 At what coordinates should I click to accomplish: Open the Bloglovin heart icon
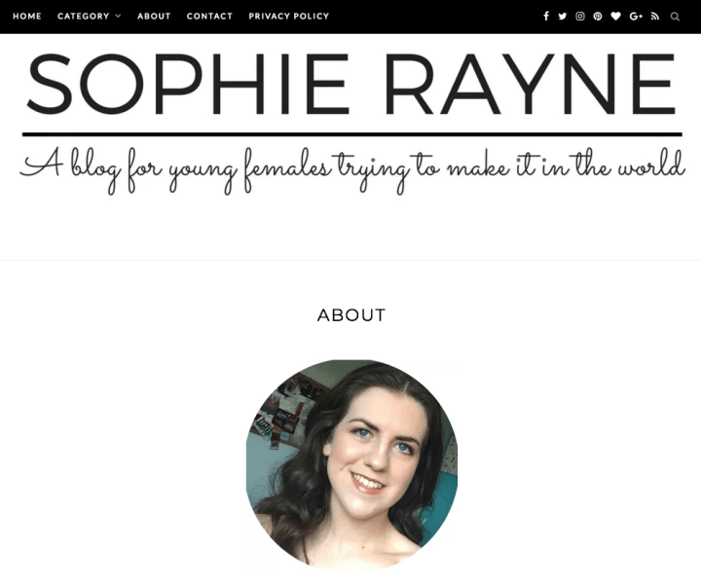(615, 17)
